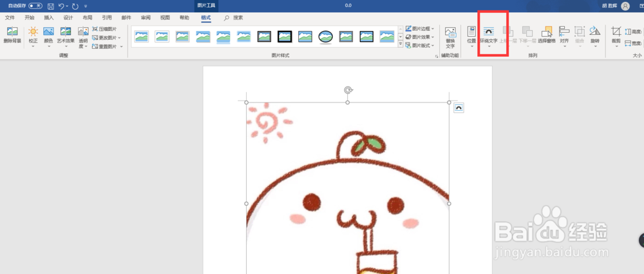Select the 格式 (Format) tab
This screenshot has width=644, height=274.
click(206, 17)
